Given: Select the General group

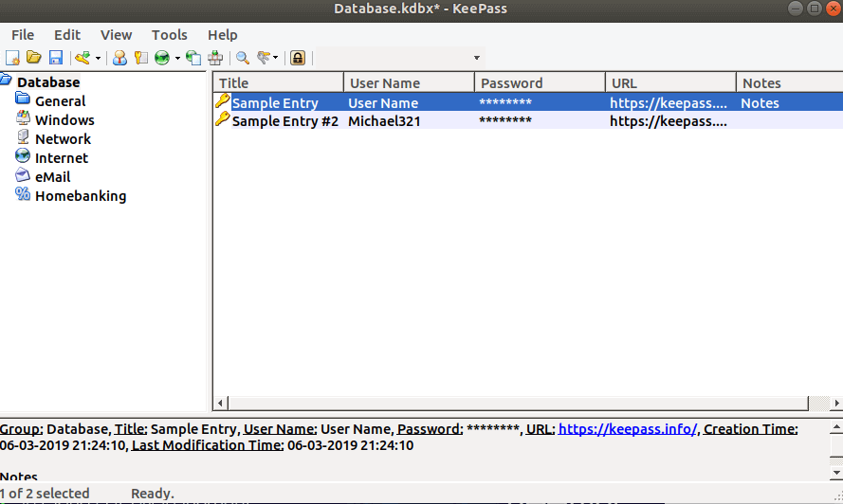Looking at the screenshot, I should click(x=61, y=101).
